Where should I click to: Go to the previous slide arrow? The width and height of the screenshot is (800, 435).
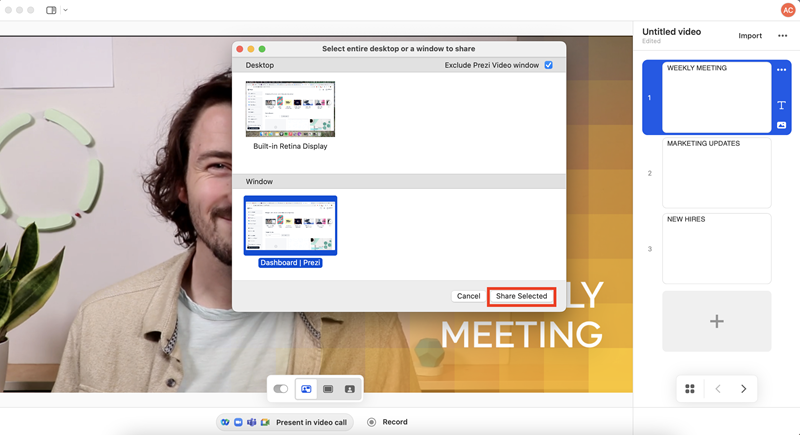click(718, 389)
